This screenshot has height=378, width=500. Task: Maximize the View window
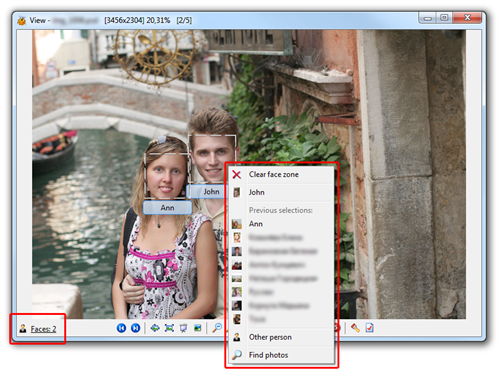tap(444, 18)
